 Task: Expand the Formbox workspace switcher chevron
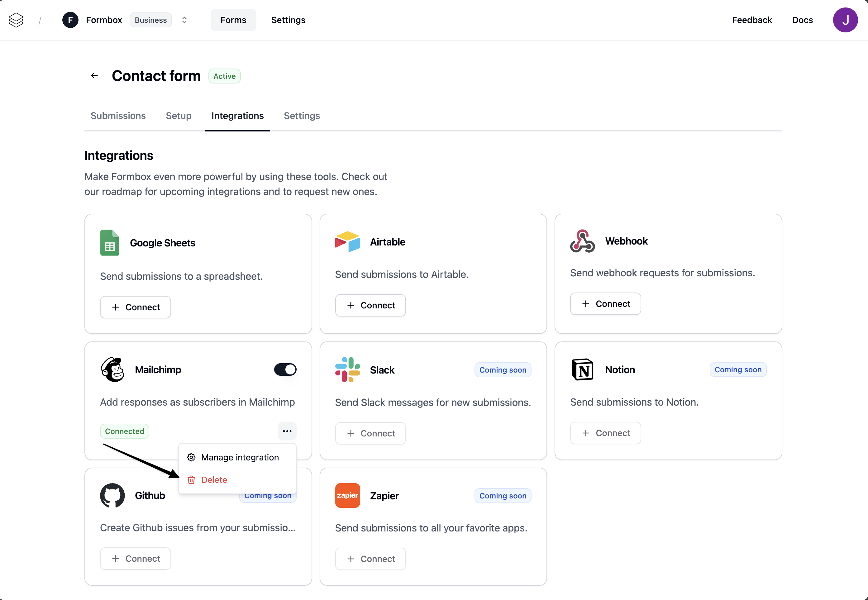point(184,20)
